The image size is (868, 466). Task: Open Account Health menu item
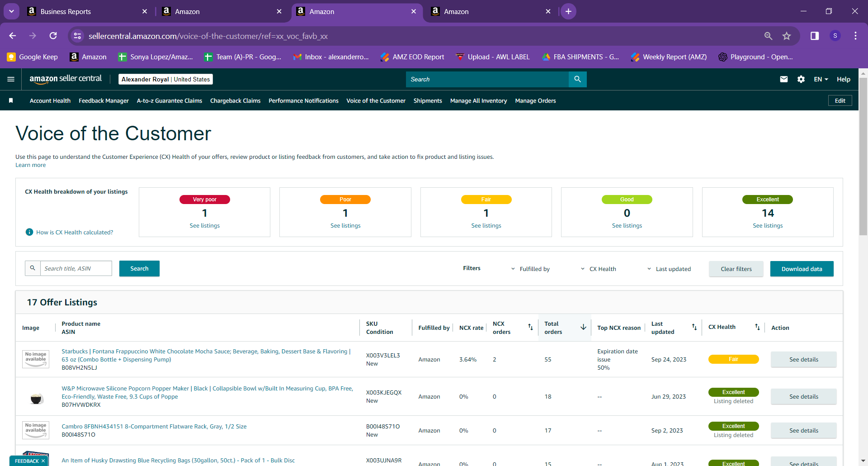pyautogui.click(x=50, y=100)
